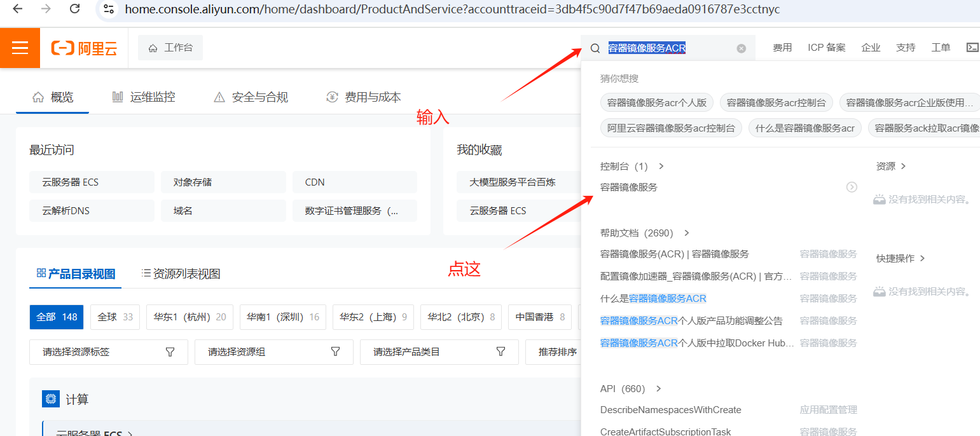Open 大模型服务平台百炼 in 我的收藏
Screen dimensions: 980x436
point(518,182)
